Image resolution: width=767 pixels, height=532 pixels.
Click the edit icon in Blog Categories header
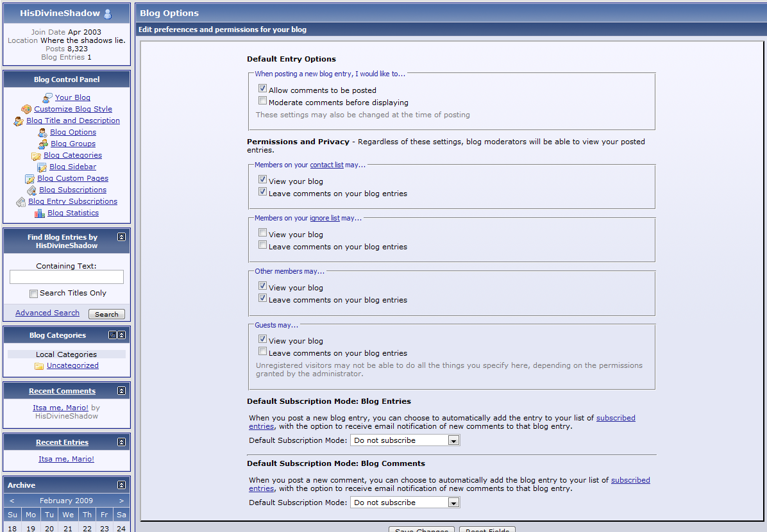[112, 335]
